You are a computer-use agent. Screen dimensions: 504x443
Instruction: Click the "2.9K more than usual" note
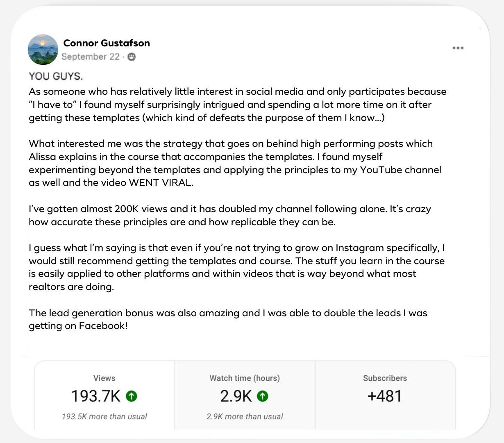[x=245, y=416]
